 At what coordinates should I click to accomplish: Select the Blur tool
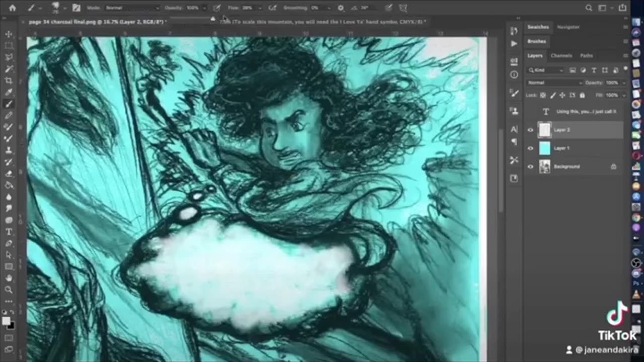[x=9, y=197]
